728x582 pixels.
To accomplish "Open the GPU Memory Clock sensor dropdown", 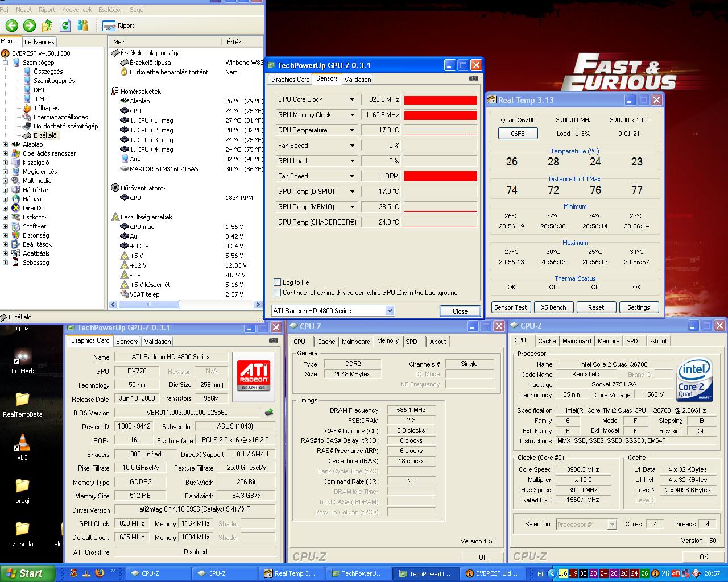I will [352, 115].
